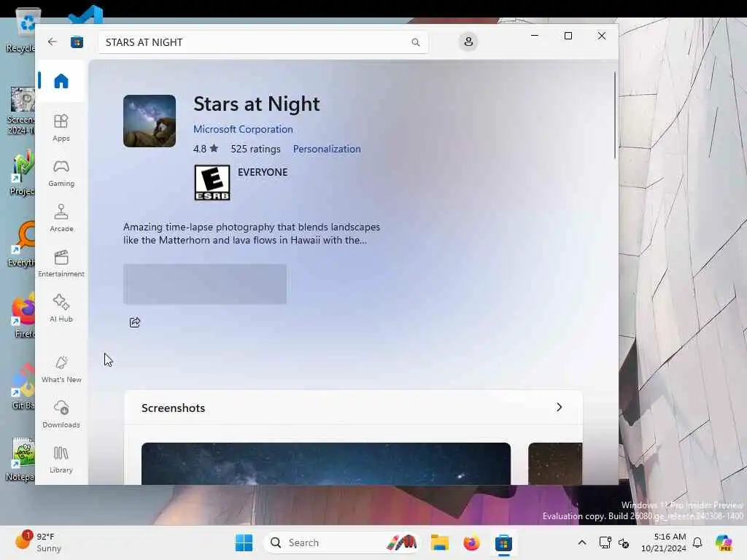Click the display network tray icon
The image size is (747, 560).
[x=605, y=542]
